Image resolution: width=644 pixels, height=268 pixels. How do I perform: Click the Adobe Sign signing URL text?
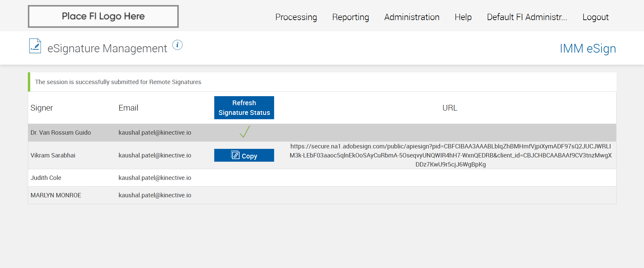tap(450, 155)
